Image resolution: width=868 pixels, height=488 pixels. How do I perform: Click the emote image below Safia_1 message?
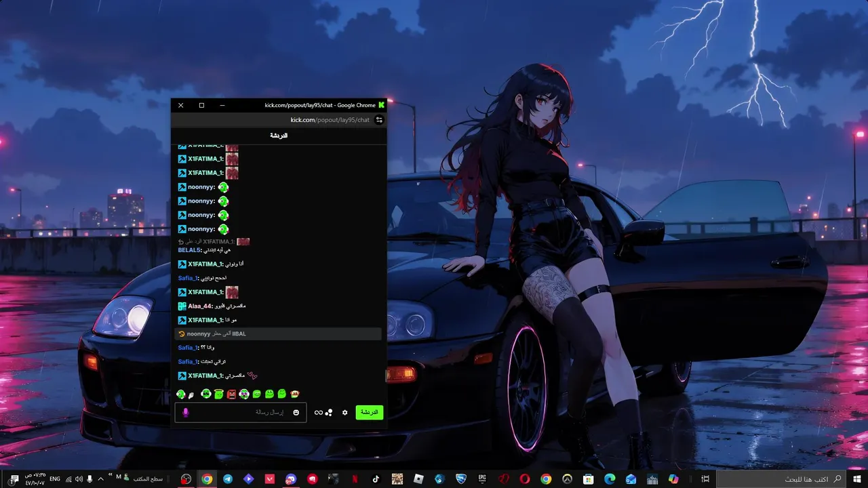(232, 292)
